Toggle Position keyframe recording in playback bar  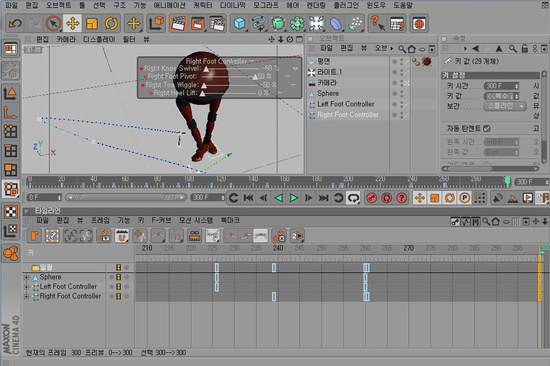[420, 198]
